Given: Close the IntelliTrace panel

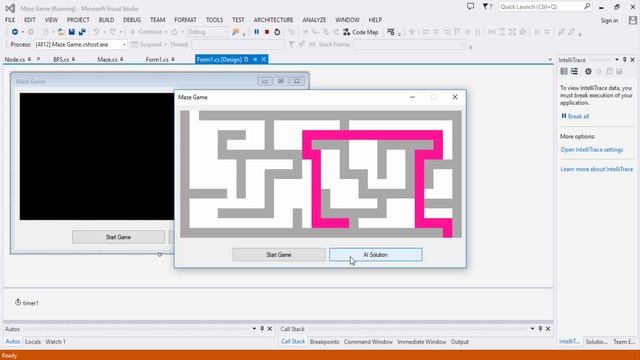Looking at the screenshot, I should point(633,60).
